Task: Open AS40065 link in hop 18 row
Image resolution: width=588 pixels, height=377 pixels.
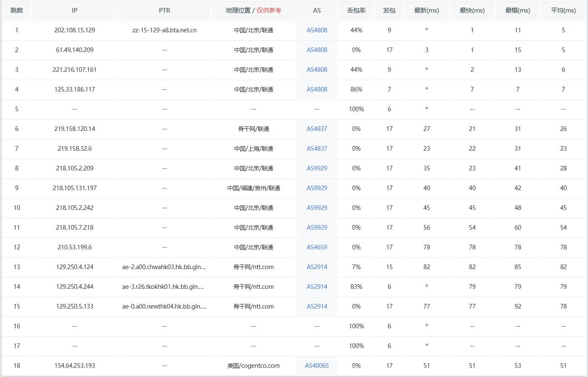Action: (317, 366)
